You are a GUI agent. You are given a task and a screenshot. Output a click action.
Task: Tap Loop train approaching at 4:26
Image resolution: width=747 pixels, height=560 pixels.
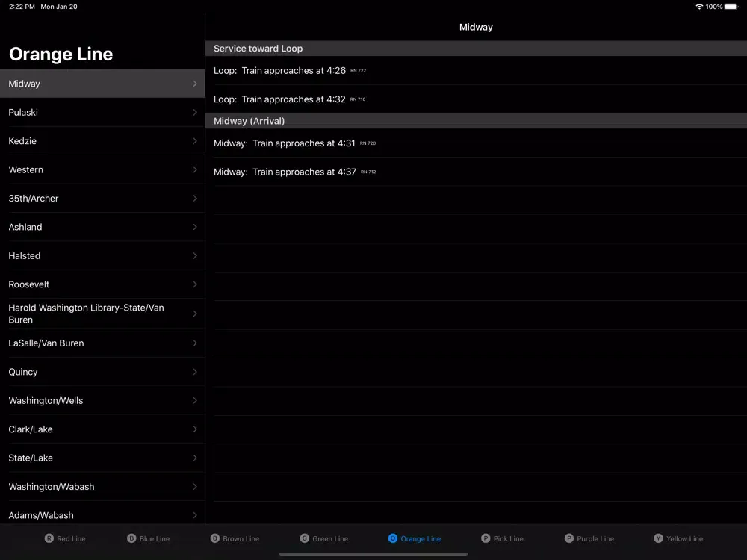(x=476, y=70)
